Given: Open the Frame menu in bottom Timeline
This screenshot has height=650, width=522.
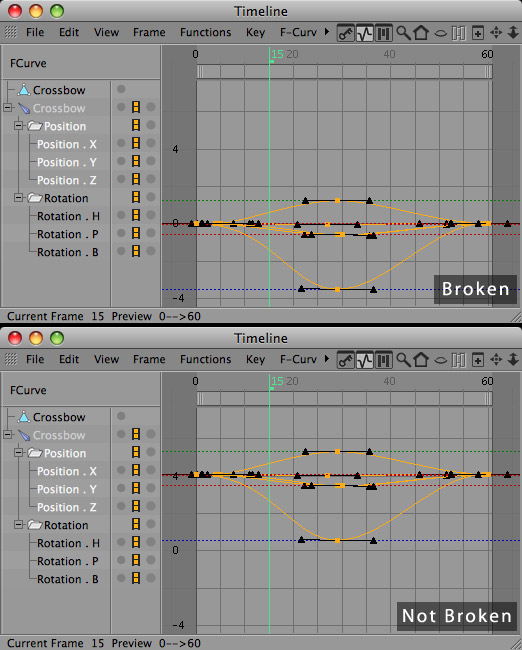Looking at the screenshot, I should click(149, 359).
